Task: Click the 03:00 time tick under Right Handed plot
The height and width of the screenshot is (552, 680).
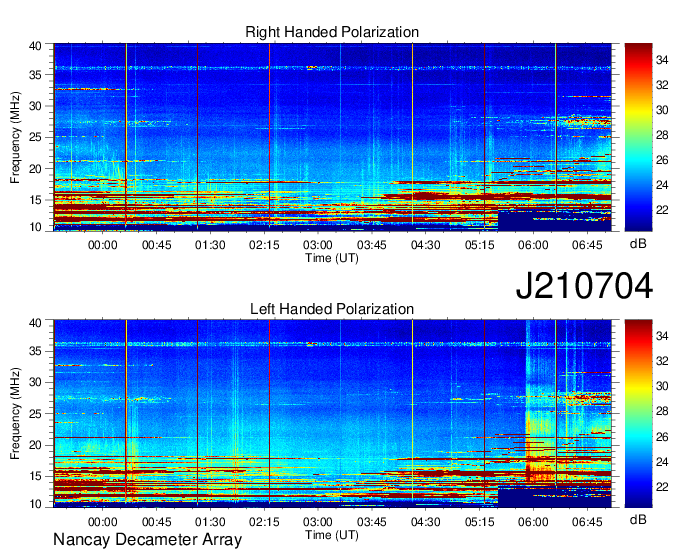Action: click(x=318, y=245)
